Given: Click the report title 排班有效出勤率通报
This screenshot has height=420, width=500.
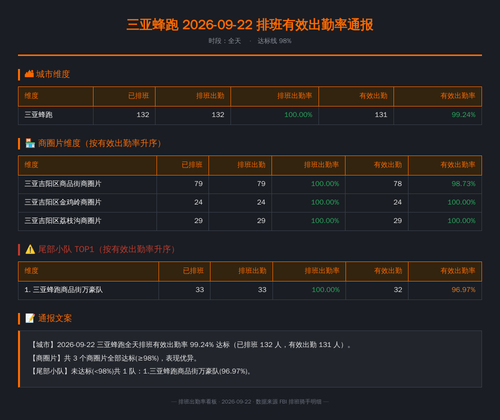Looking at the screenshot, I should [x=315, y=25].
